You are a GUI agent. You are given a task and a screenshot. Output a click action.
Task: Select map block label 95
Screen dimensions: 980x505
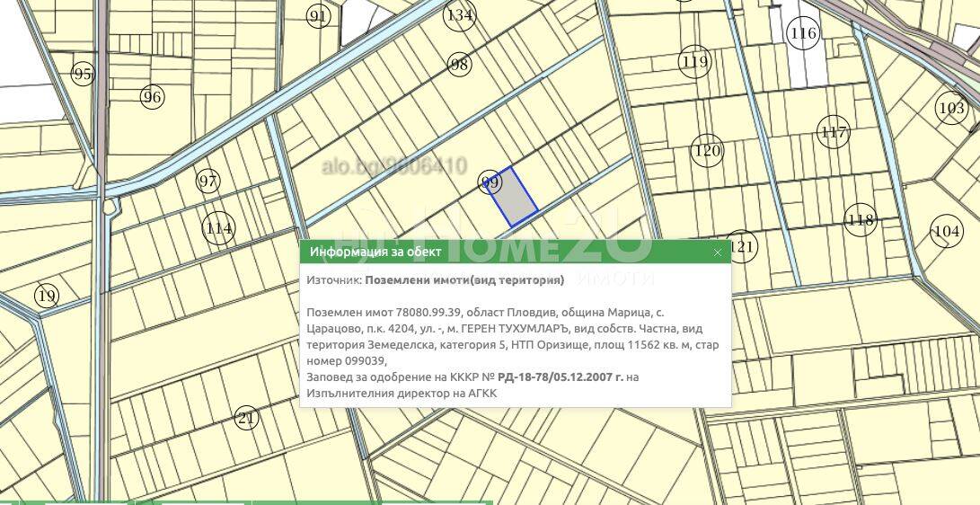pos(83,75)
